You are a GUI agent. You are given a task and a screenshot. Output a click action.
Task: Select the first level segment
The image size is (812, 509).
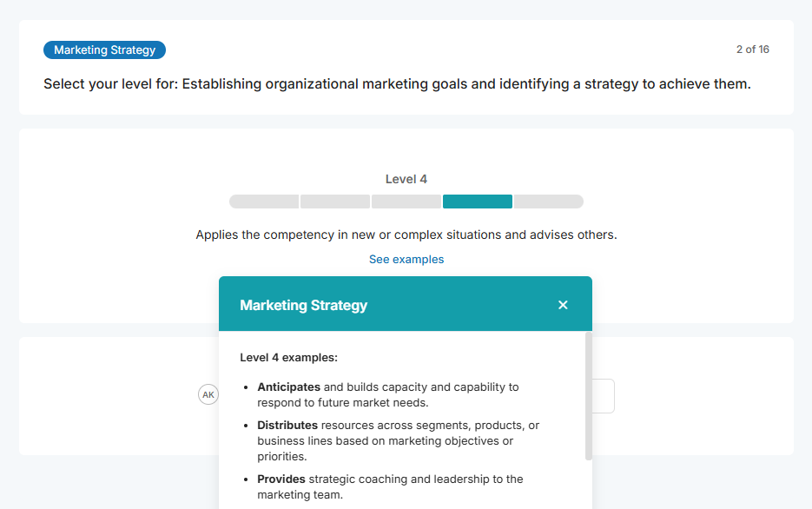(264, 202)
